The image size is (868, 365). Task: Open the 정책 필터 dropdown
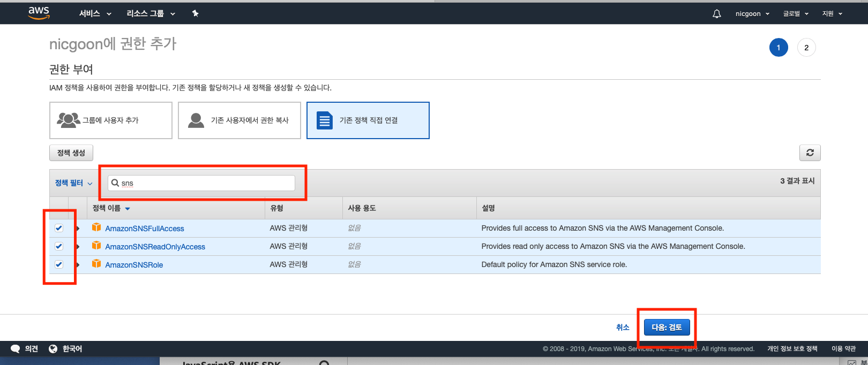pos(73,183)
